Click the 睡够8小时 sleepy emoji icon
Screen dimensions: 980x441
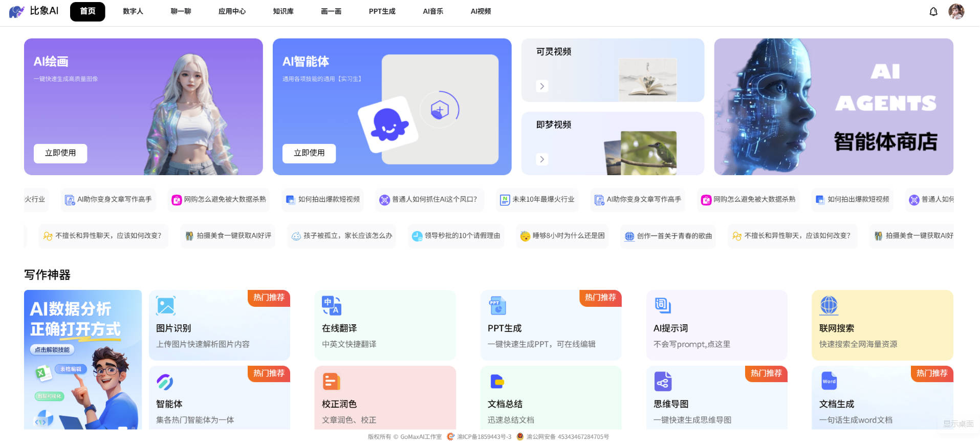coord(525,236)
